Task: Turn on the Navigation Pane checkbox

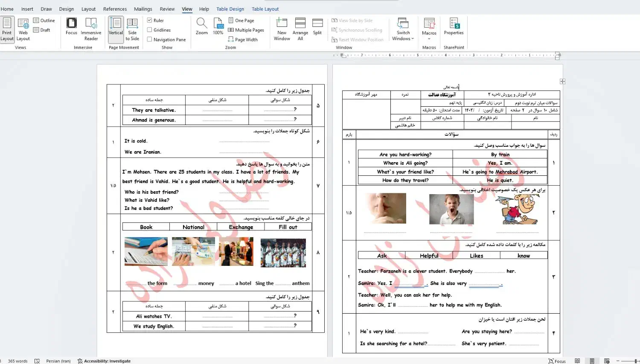Action: 150,39
